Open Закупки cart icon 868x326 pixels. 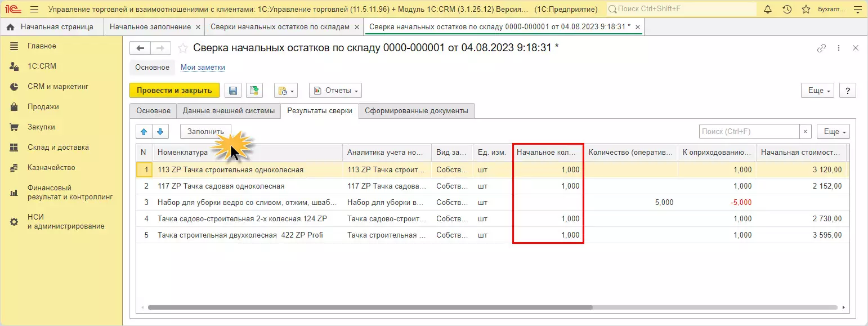point(15,127)
